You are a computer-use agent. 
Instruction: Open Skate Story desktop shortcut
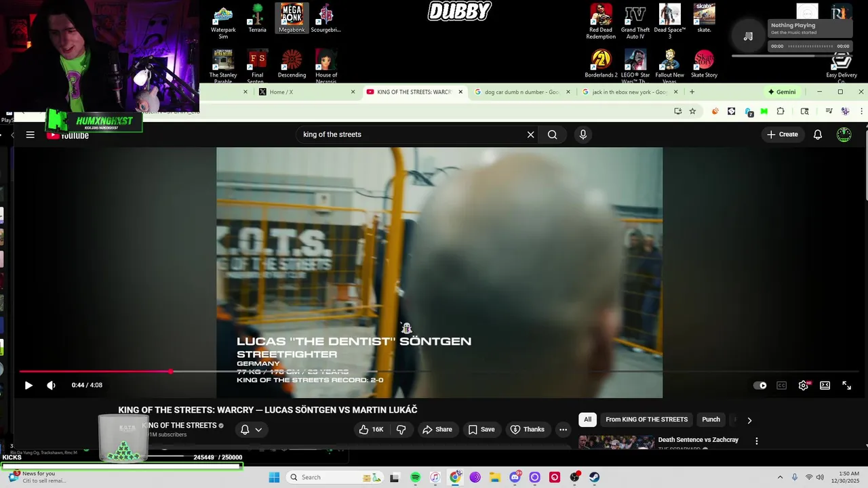click(x=704, y=63)
